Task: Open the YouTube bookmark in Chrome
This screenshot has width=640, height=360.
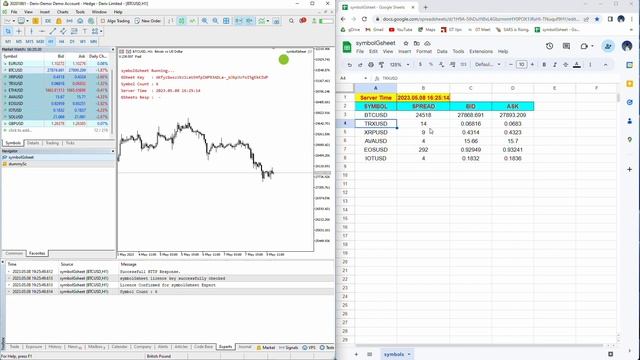Action: (x=400, y=30)
